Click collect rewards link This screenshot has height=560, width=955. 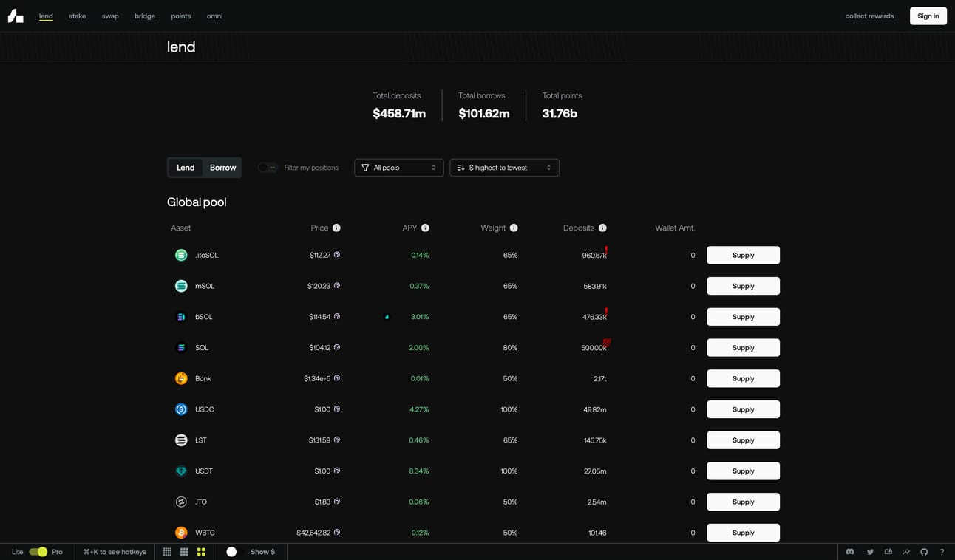point(869,16)
